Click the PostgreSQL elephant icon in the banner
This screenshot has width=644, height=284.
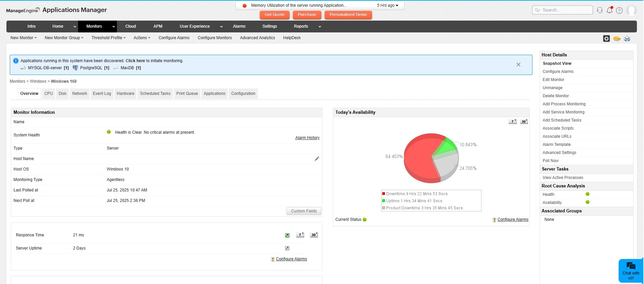point(75,68)
